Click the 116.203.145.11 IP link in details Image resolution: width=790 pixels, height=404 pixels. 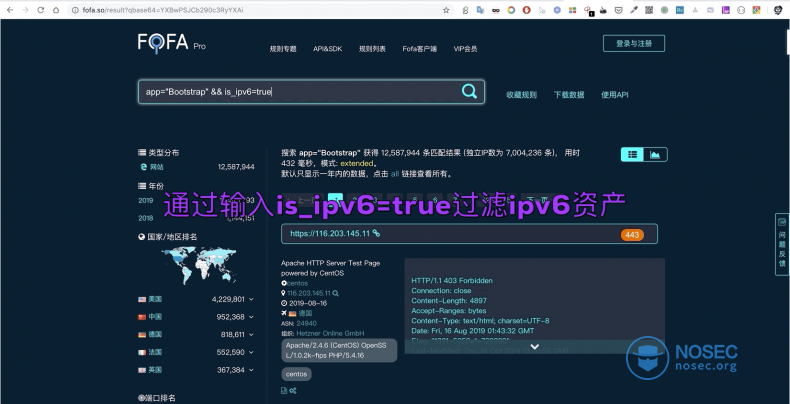(308, 293)
